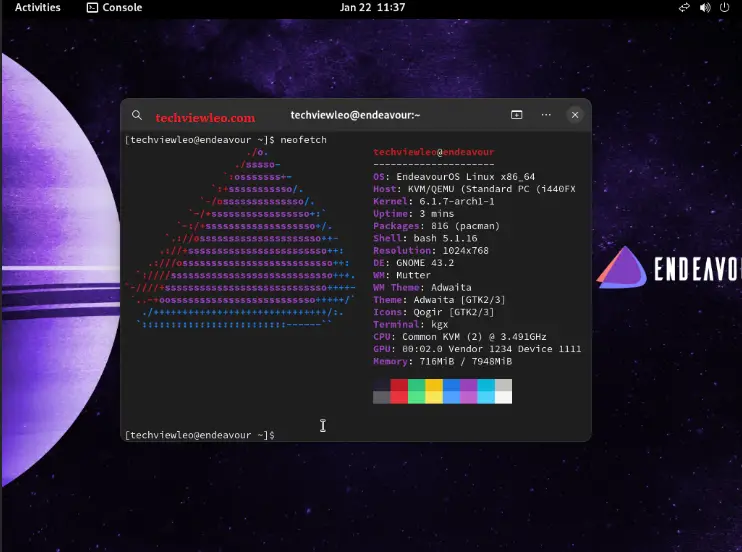Click the Terminal: kgx line
This screenshot has width=742, height=552.
pos(410,324)
